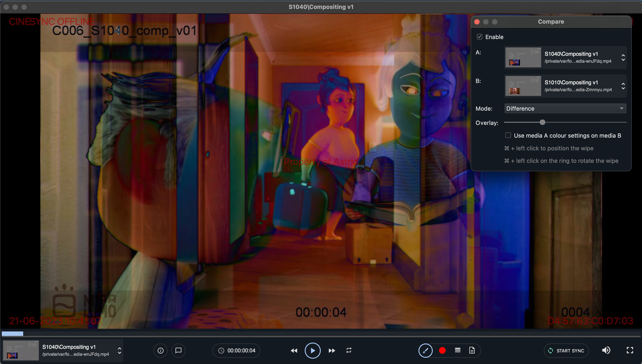
Task: Click S1040\Compositing v1 label in bottom bar
Action: (x=69, y=347)
